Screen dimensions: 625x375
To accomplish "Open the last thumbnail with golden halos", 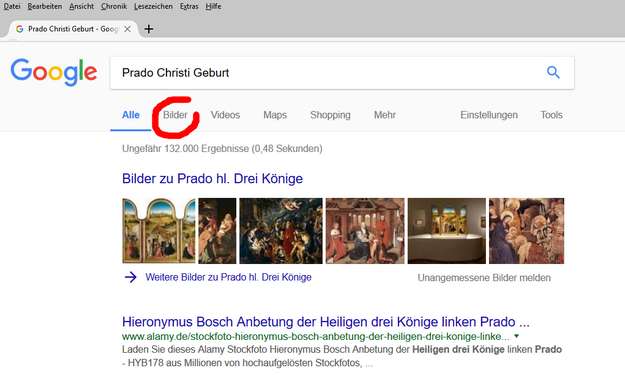I will coord(527,231).
